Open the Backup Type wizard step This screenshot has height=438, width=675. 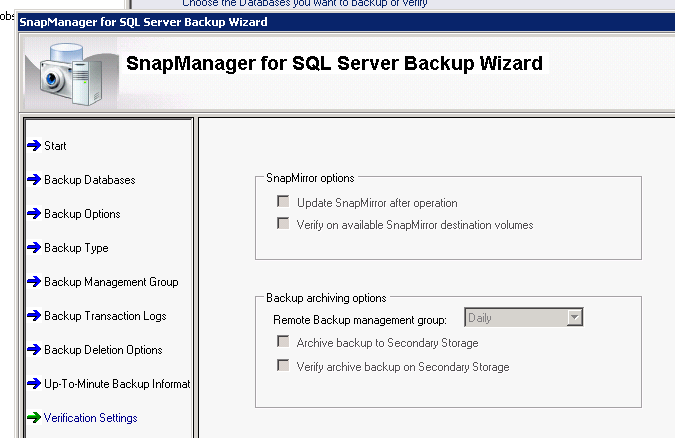pyautogui.click(x=76, y=248)
